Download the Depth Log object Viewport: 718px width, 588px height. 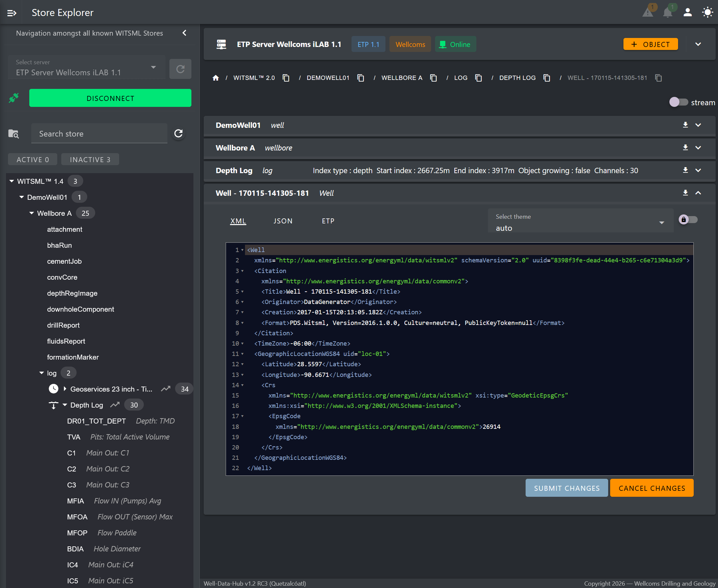point(685,170)
